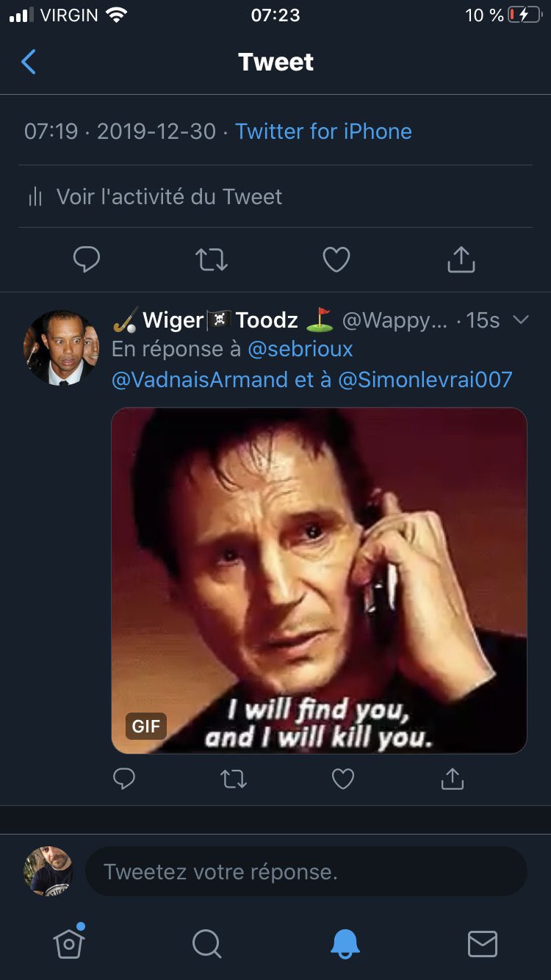
Task: Reply to Wiger Toodz's GIF tweet
Action: click(x=124, y=779)
